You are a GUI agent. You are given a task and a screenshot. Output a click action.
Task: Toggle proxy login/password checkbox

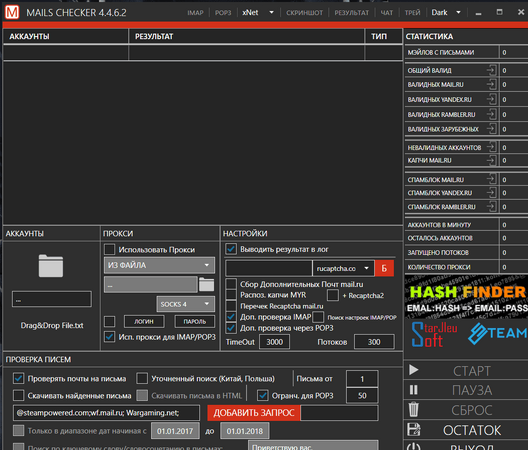109,321
